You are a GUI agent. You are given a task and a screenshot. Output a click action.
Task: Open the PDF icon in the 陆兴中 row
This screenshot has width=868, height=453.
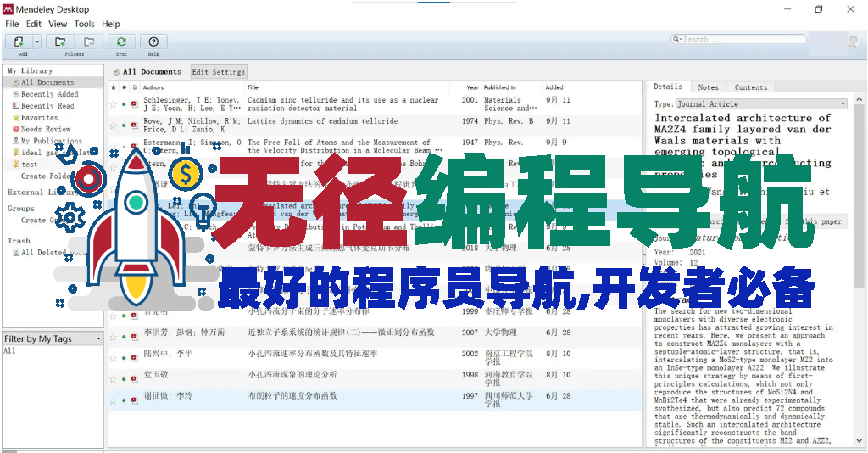click(x=135, y=358)
